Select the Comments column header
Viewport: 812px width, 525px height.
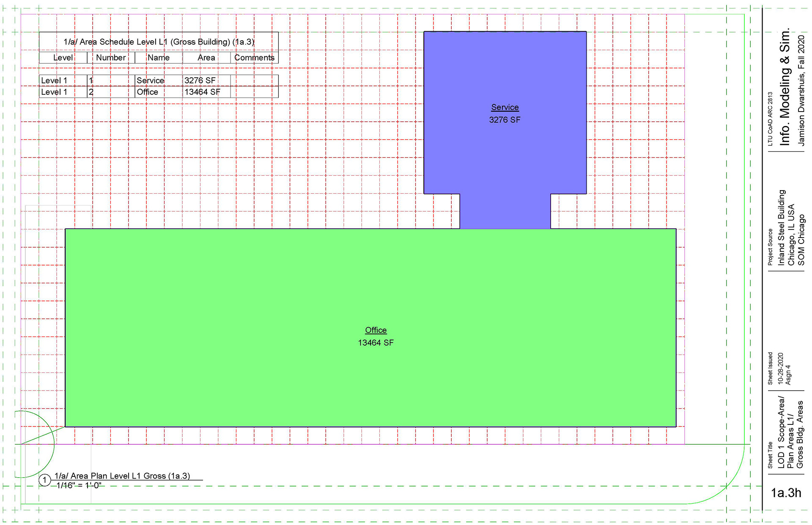(254, 58)
